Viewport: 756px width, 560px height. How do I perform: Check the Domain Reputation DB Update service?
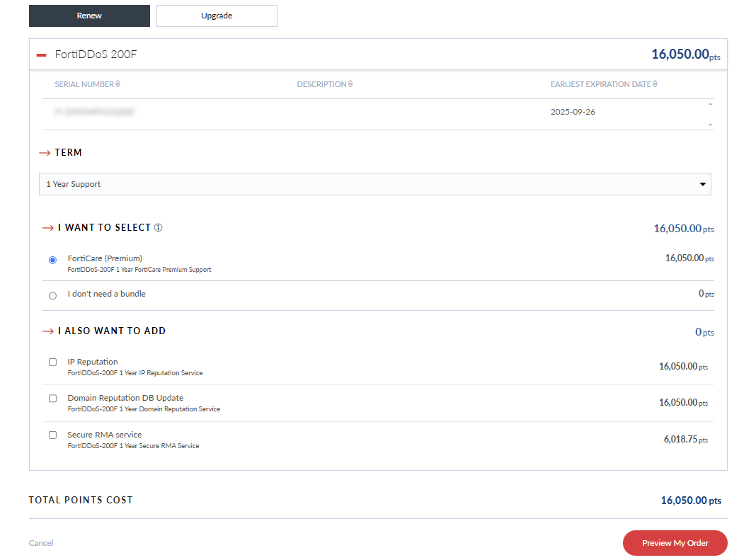click(x=52, y=398)
